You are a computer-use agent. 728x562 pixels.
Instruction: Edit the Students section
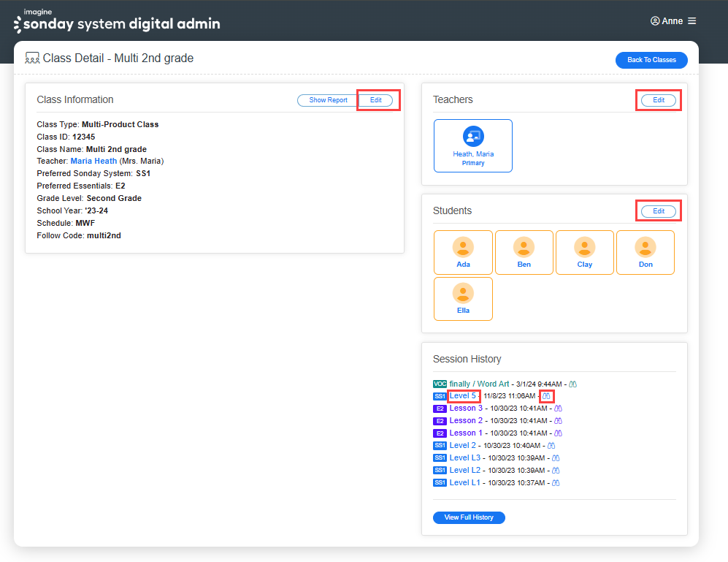pos(659,211)
